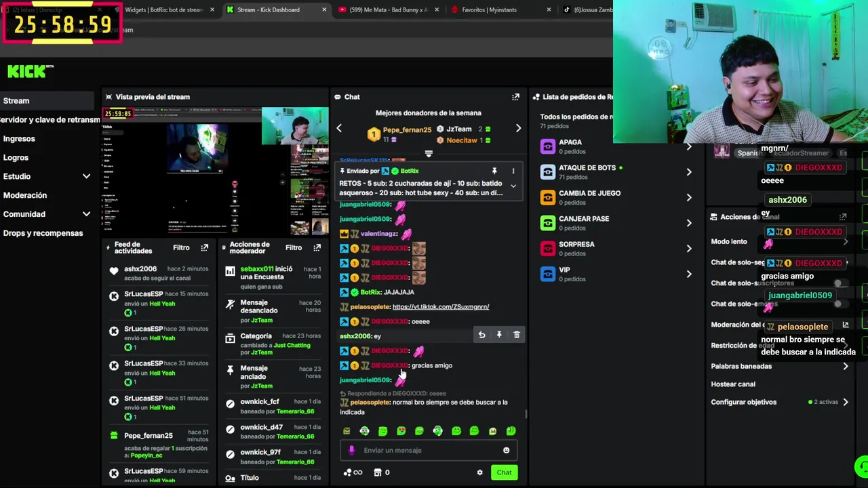Show next top donors with right arrow
This screenshot has height=488, width=868.
tap(518, 128)
